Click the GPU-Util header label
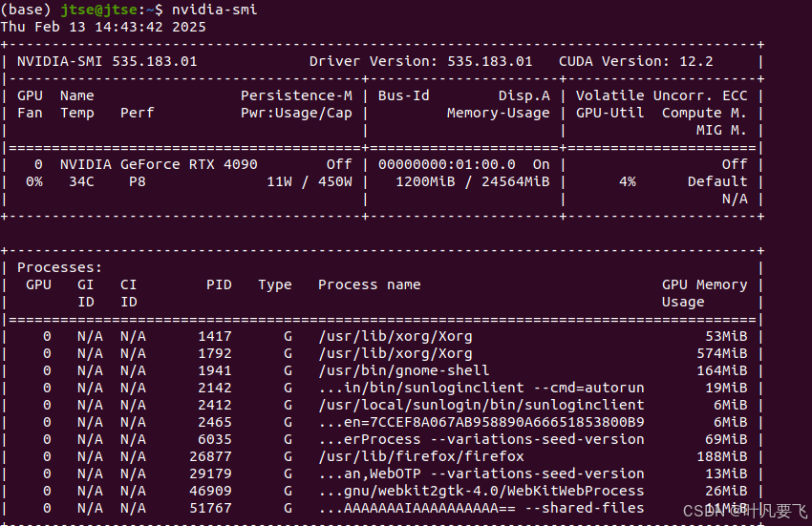 tap(610, 113)
